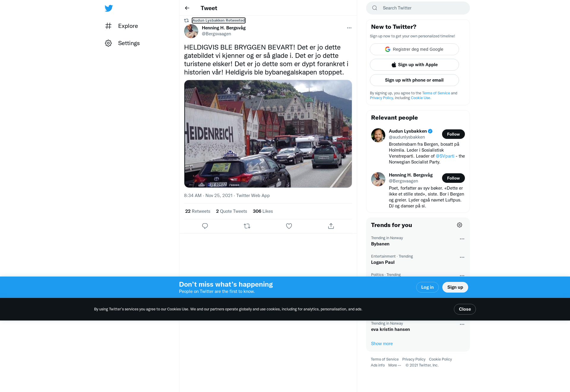
Task: Share tweet using the share icon
Action: click(x=331, y=226)
